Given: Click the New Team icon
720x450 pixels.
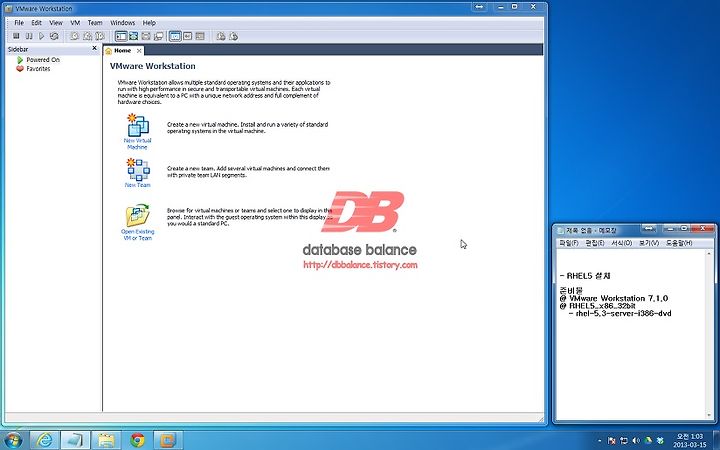Looking at the screenshot, I should 137,170.
